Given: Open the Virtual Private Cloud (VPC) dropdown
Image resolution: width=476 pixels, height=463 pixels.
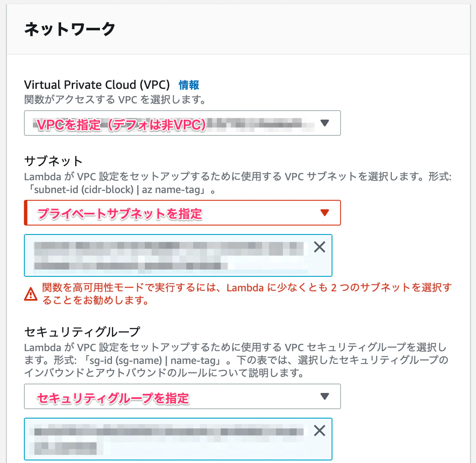Looking at the screenshot, I should tap(182, 123).
